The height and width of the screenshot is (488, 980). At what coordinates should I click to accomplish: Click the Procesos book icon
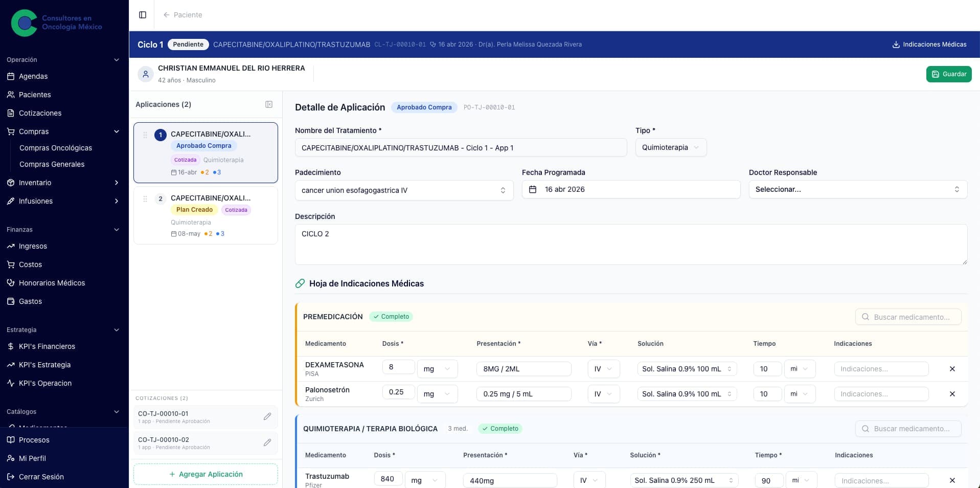[11, 440]
